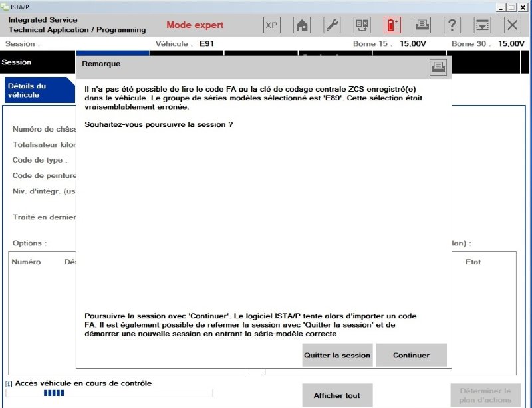Click Quitter la session button
532x408 pixels.
(x=337, y=355)
